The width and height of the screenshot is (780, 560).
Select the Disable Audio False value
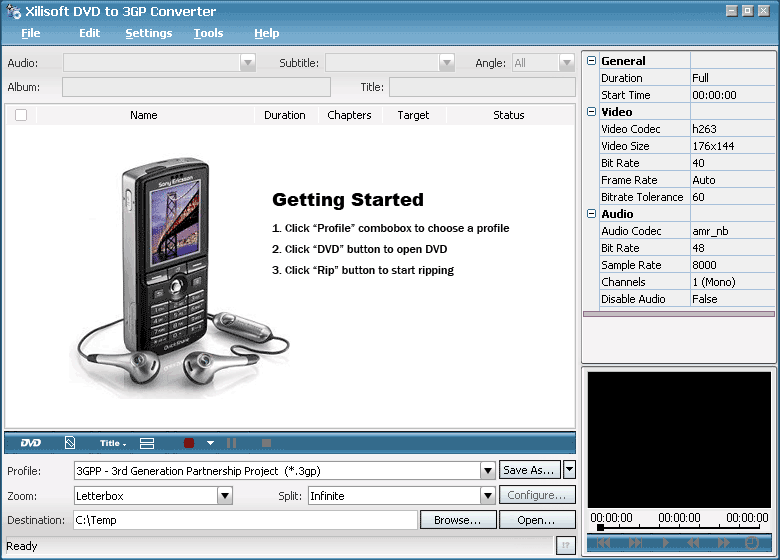732,298
